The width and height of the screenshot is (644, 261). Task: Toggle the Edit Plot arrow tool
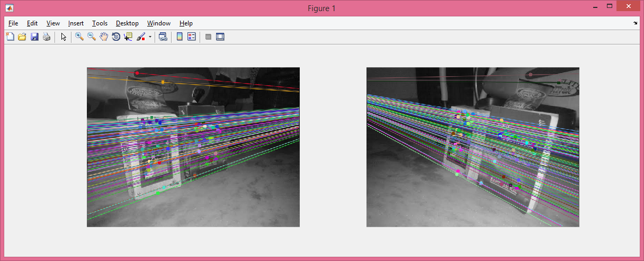click(x=64, y=37)
